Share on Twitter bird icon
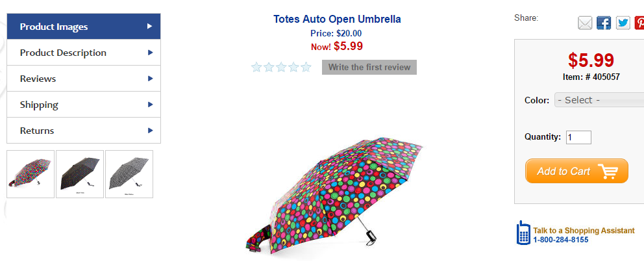 (623, 23)
